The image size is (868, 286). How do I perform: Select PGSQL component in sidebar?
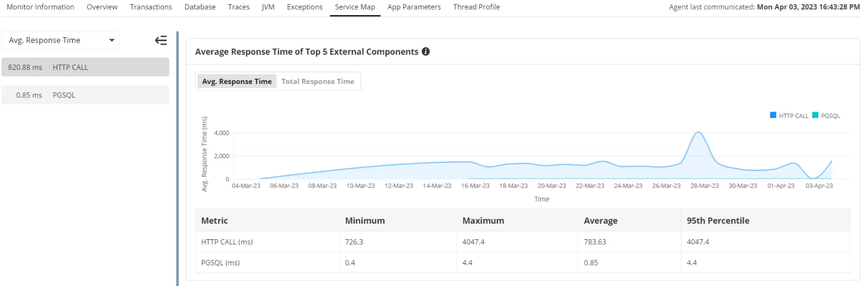point(85,95)
